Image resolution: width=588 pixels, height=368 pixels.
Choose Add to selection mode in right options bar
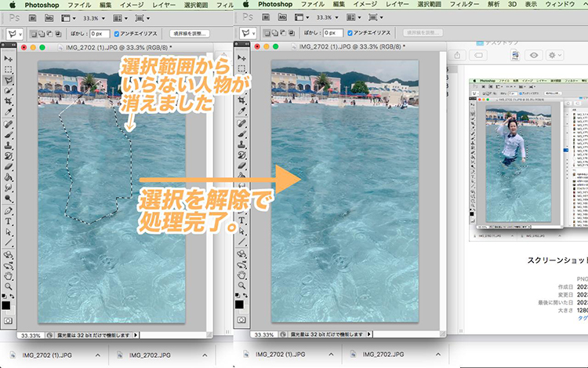[275, 33]
